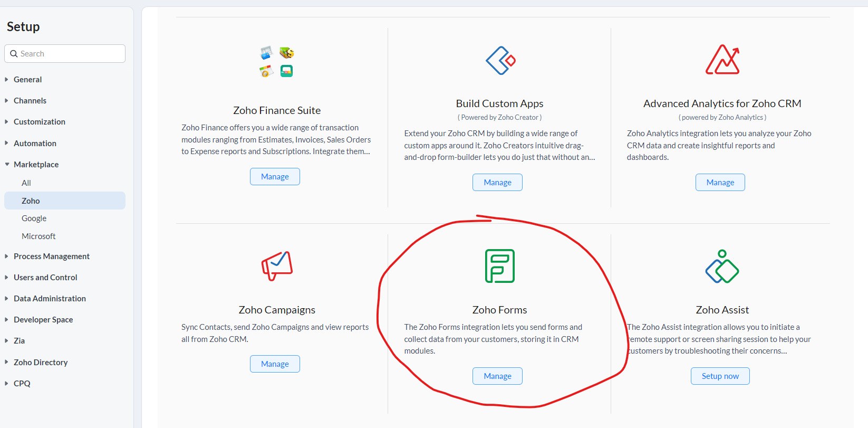Open the CPQ label
The height and width of the screenshot is (428, 868).
(x=22, y=384)
